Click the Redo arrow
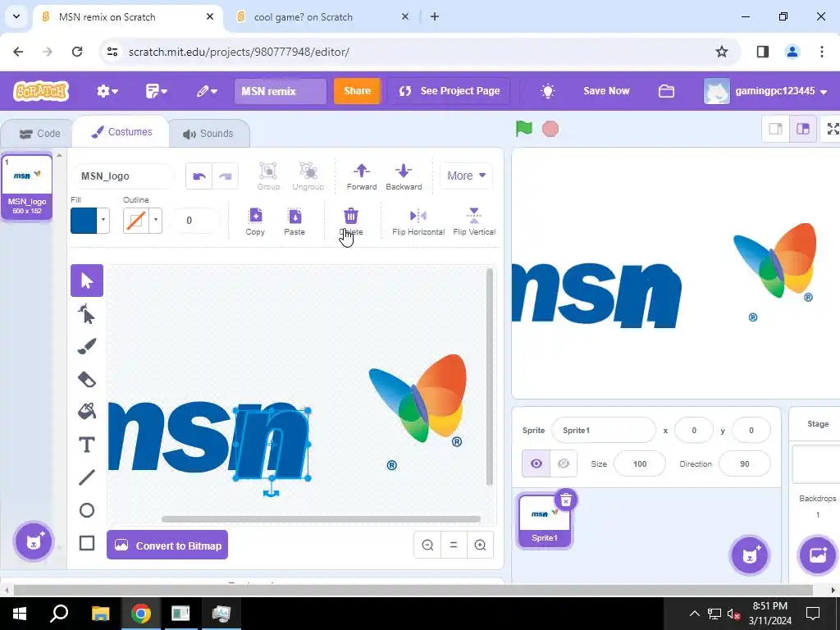The image size is (840, 630). tap(226, 176)
